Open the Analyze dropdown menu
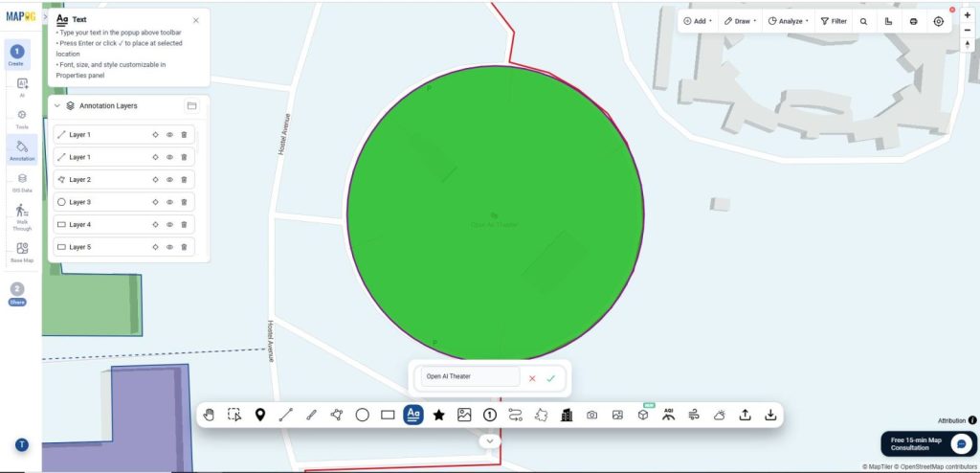This screenshot has height=473, width=980. [x=789, y=21]
